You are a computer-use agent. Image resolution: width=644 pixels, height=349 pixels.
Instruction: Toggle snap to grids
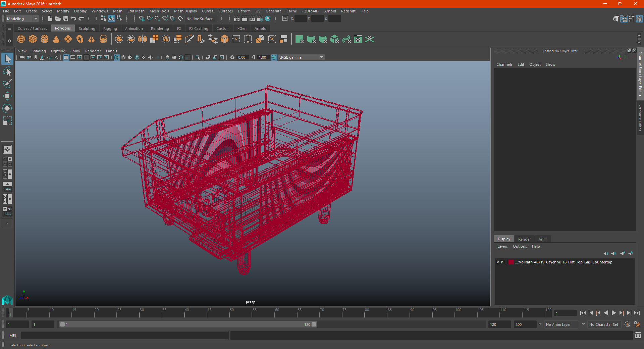pos(142,19)
